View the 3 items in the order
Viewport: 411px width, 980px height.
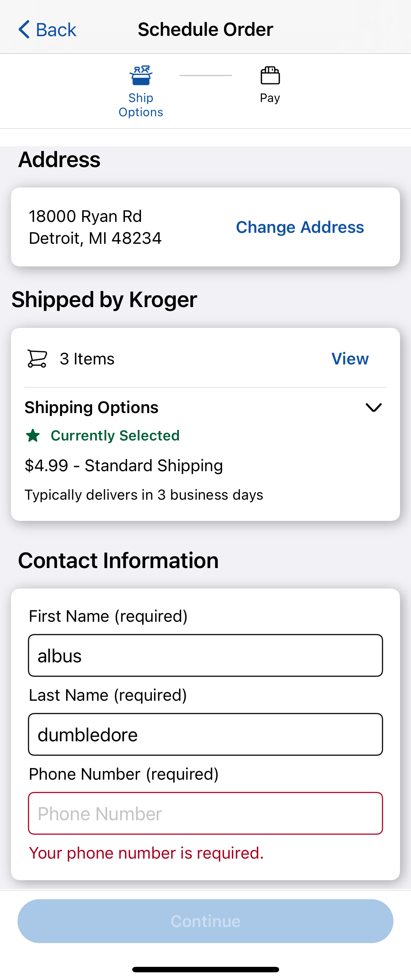[x=349, y=358]
